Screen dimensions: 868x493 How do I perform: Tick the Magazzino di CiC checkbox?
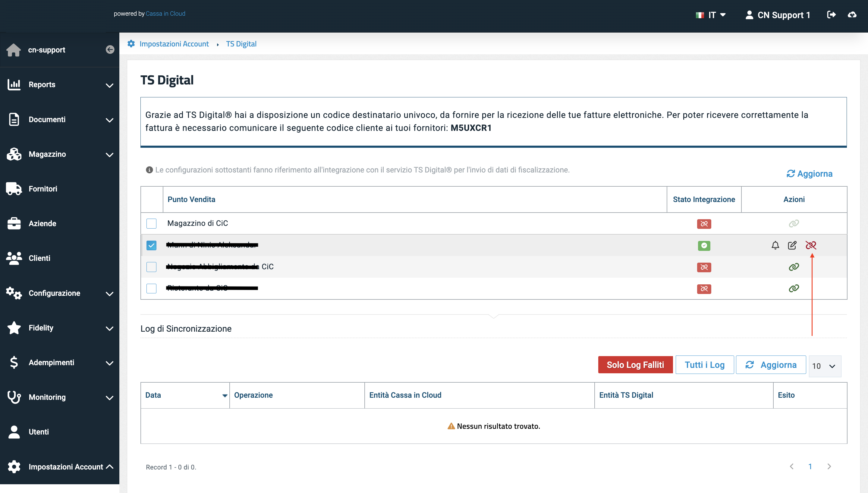[151, 223]
